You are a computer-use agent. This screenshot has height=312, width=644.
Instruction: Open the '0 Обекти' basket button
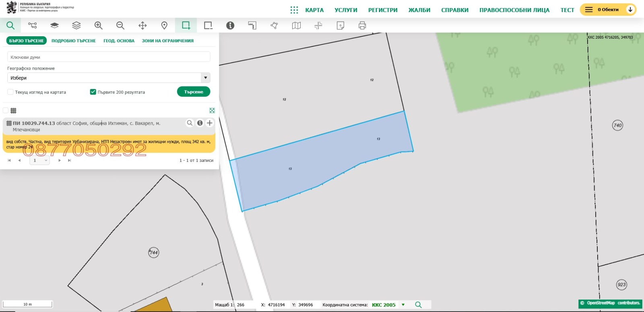click(608, 10)
